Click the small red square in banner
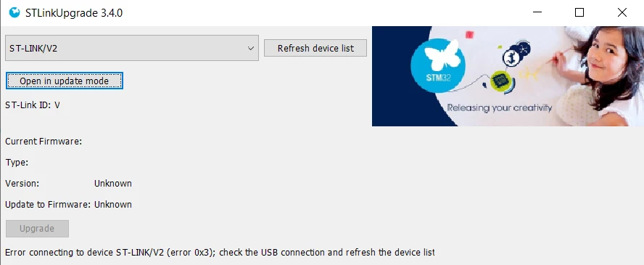The height and width of the screenshot is (265, 644). click(469, 35)
